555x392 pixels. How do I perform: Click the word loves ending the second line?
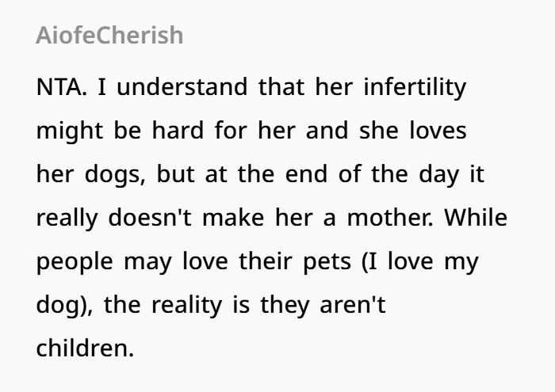click(x=438, y=131)
